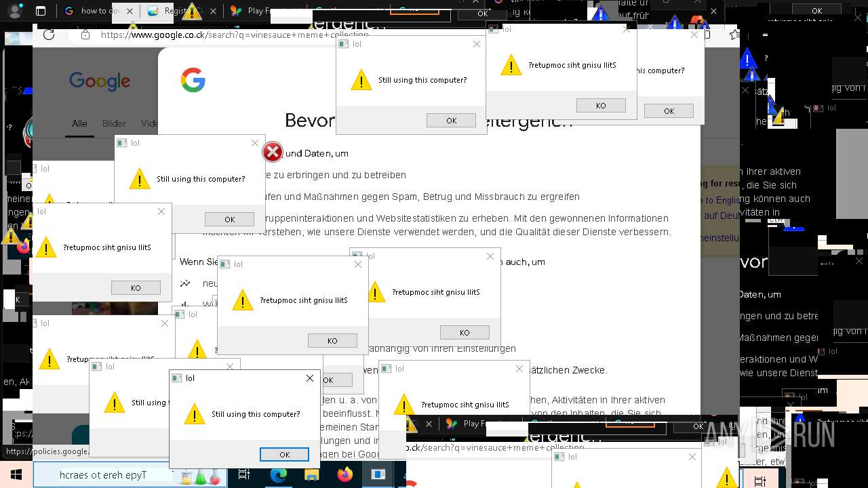
Task: Click KO in mirrored dialog near 'auch, um'
Action: coord(465,333)
